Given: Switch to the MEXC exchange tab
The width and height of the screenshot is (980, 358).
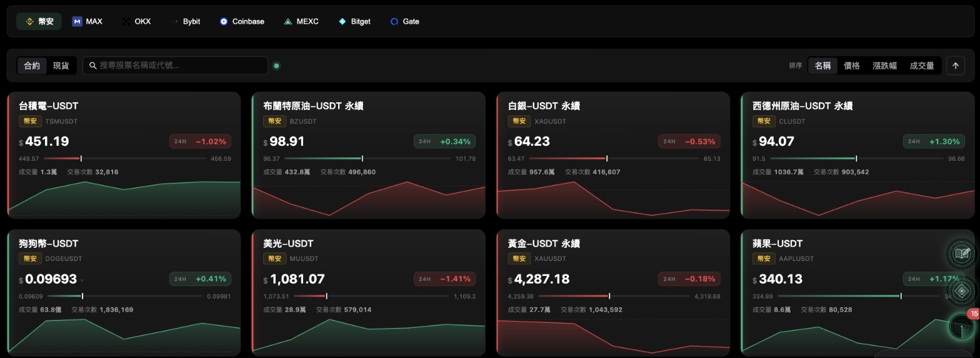Looking at the screenshot, I should tap(301, 21).
